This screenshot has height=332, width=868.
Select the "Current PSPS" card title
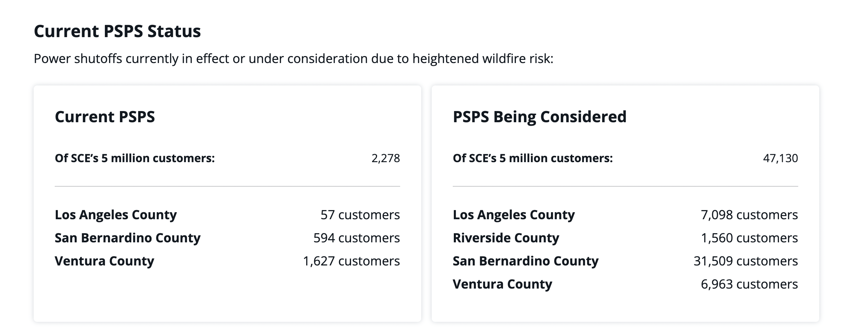tap(105, 117)
